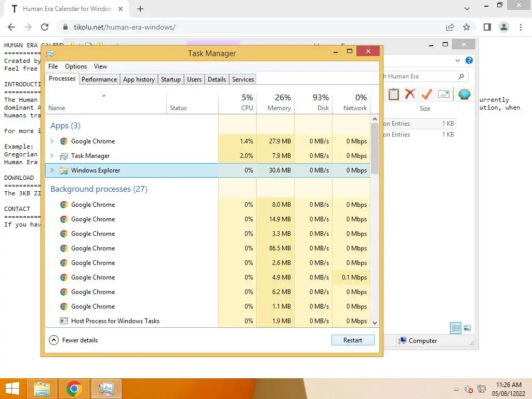Sort processes by Network column

click(x=352, y=102)
